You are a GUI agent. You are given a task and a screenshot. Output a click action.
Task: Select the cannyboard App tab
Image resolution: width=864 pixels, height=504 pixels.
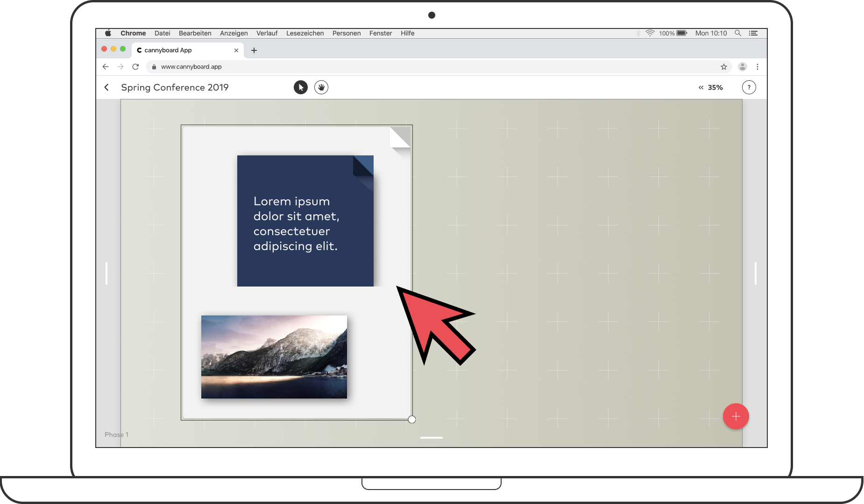point(188,50)
